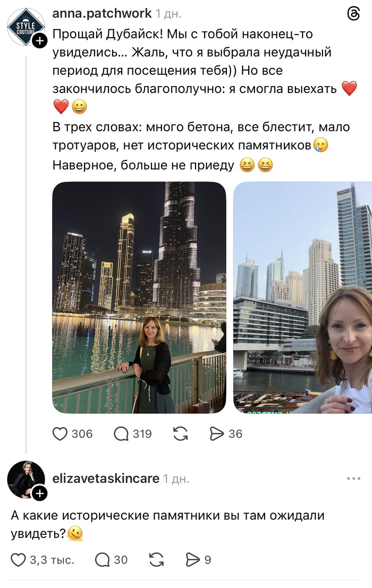The width and height of the screenshot is (372, 588).
Task: Open anna.patchwork's profile username
Action: point(102,13)
